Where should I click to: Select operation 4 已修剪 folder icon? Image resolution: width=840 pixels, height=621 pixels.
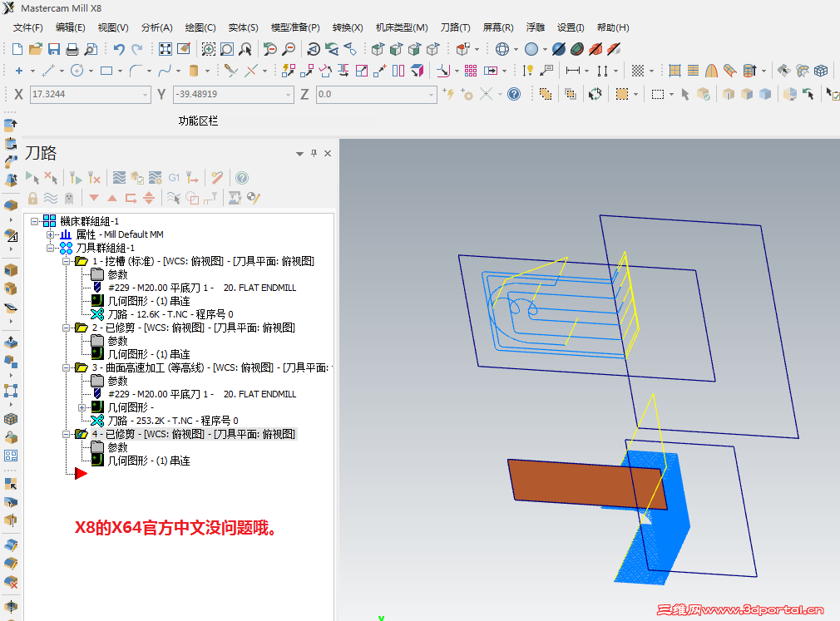click(82, 434)
